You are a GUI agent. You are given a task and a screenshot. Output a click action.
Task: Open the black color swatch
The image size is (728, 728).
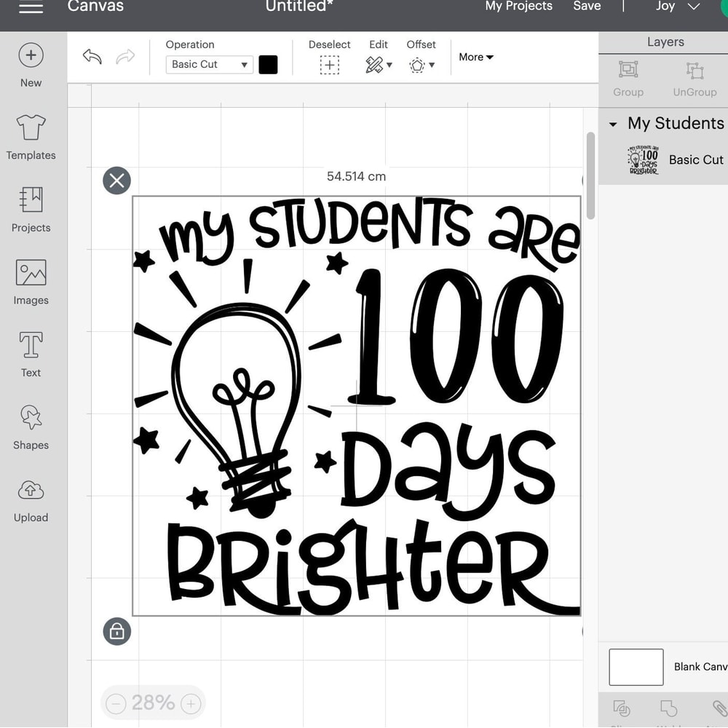268,64
